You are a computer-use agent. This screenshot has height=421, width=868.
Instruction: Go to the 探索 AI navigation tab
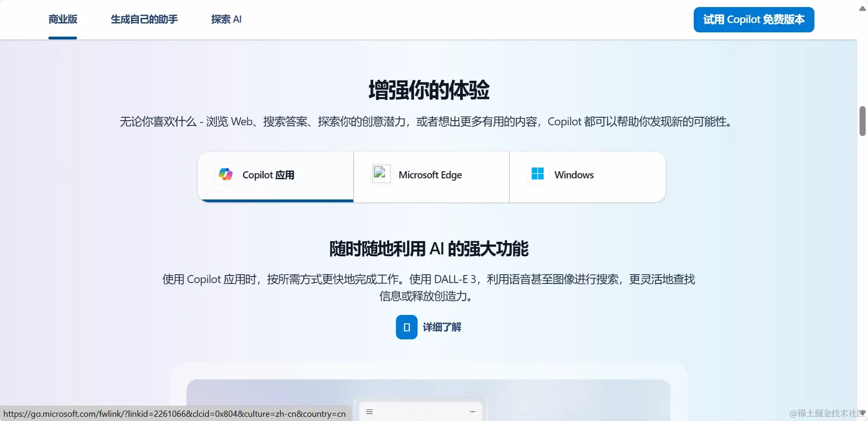click(x=226, y=19)
